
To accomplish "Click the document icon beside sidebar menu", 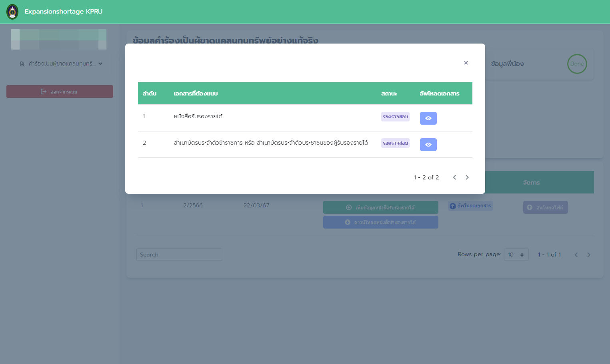I will click(22, 64).
